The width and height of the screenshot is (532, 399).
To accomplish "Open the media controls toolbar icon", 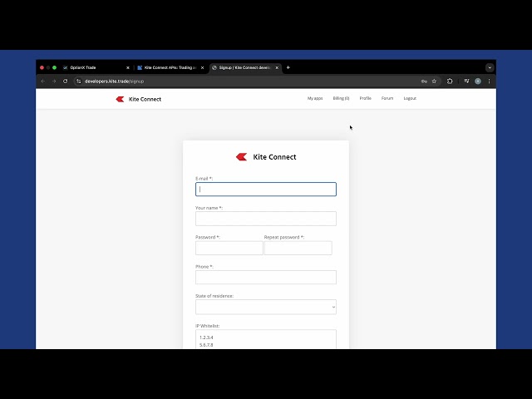I will [x=467, y=81].
